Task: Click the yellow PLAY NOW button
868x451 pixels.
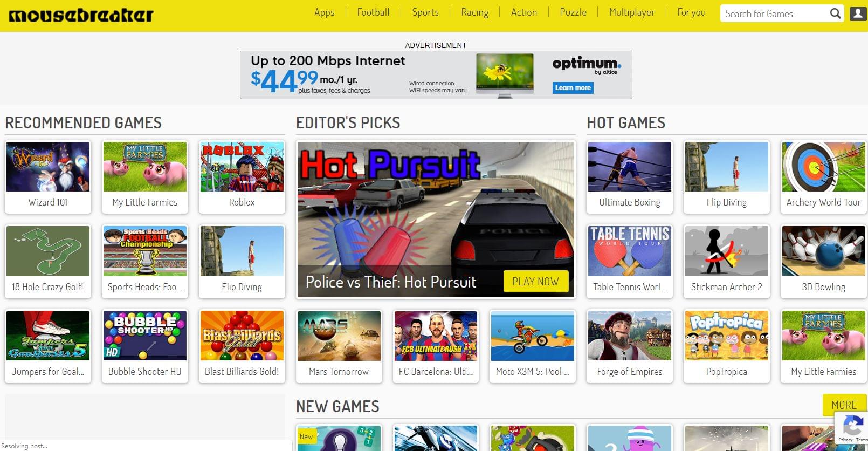Action: (x=535, y=282)
